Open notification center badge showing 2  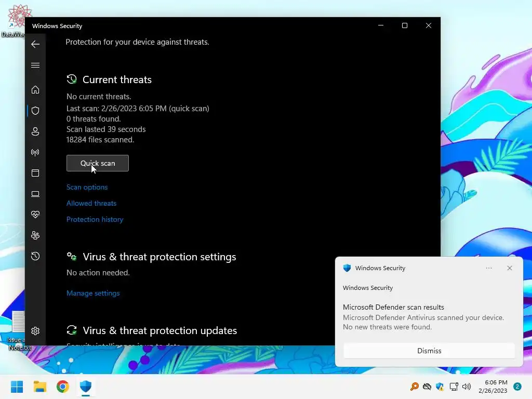click(x=517, y=387)
